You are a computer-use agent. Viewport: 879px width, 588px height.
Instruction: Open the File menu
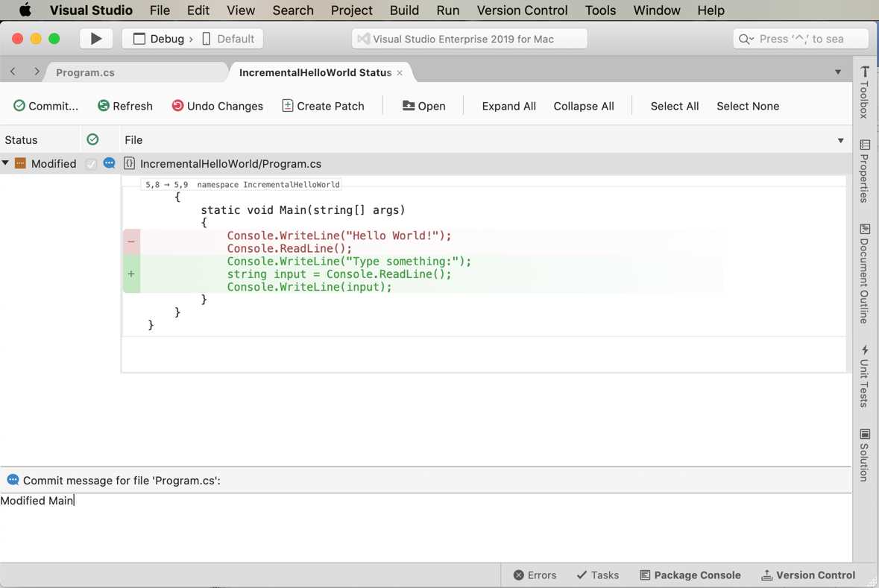[160, 10]
